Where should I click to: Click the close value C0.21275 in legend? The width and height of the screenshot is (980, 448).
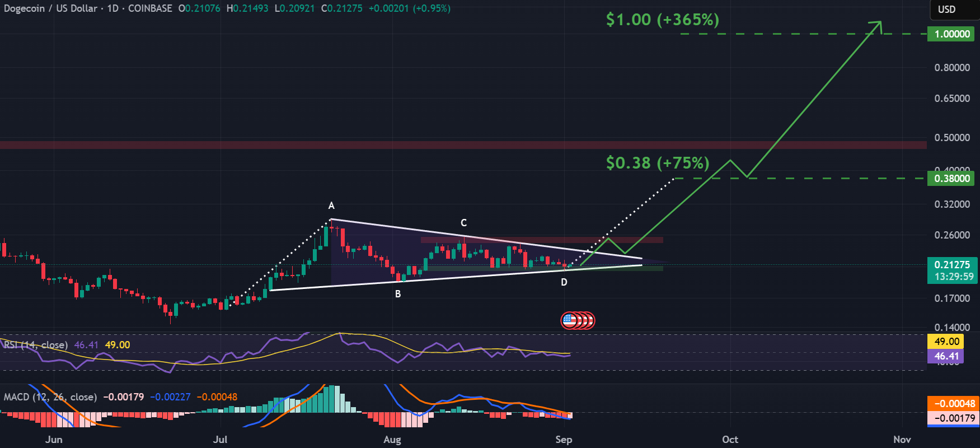click(342, 8)
